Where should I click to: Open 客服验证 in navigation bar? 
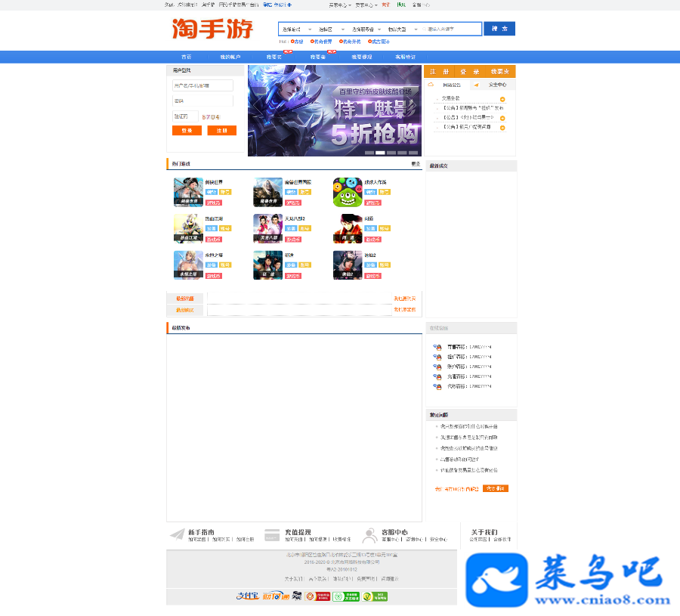(x=406, y=57)
